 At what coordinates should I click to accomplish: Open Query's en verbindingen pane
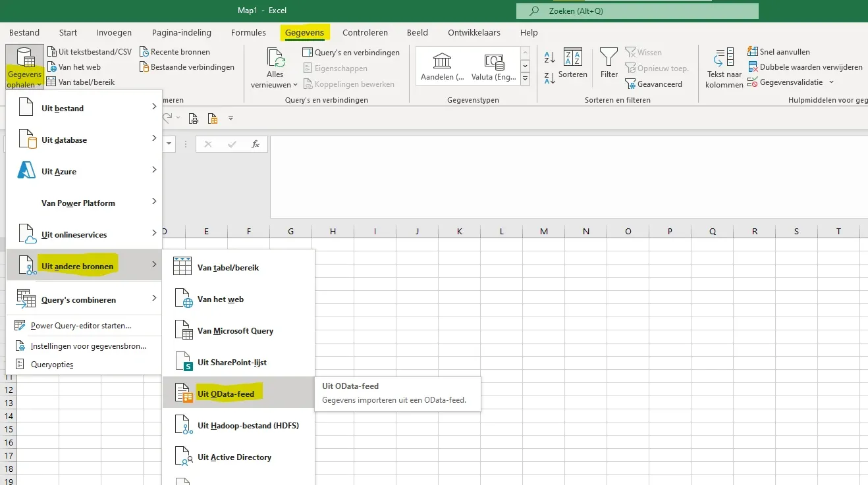351,52
